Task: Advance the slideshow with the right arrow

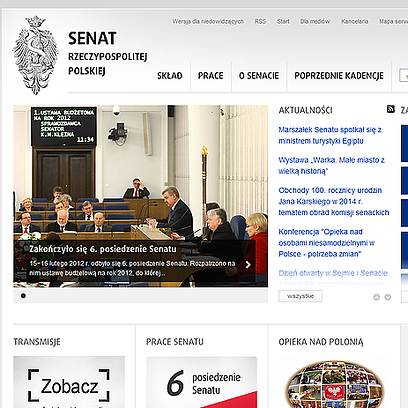Action: coord(248,265)
